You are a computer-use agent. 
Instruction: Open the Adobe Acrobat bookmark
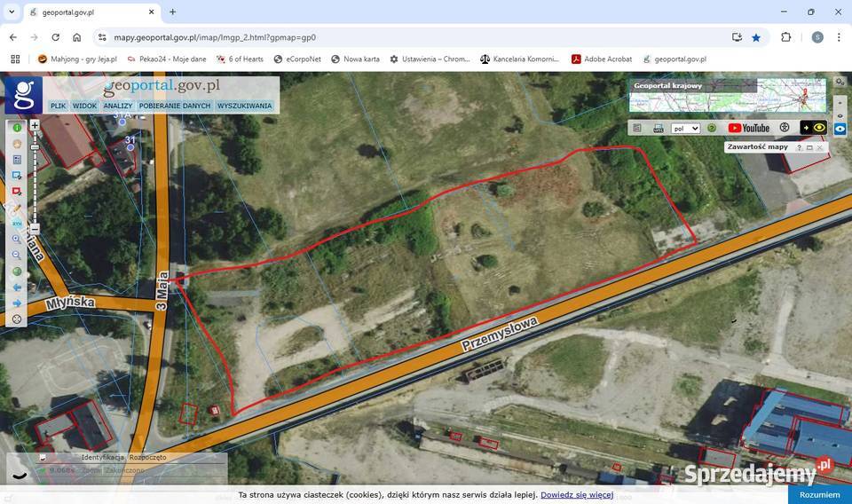[602, 59]
